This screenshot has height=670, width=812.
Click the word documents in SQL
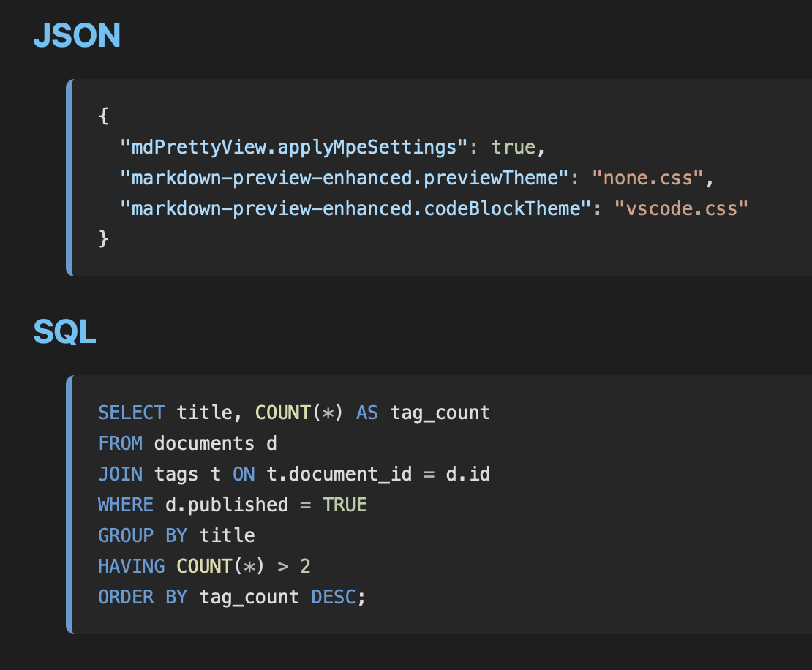[x=204, y=443]
